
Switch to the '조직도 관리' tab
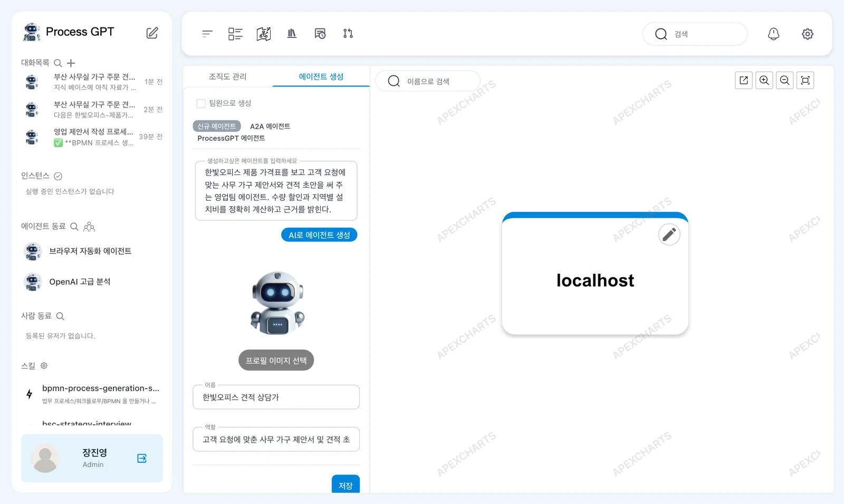[x=228, y=76]
